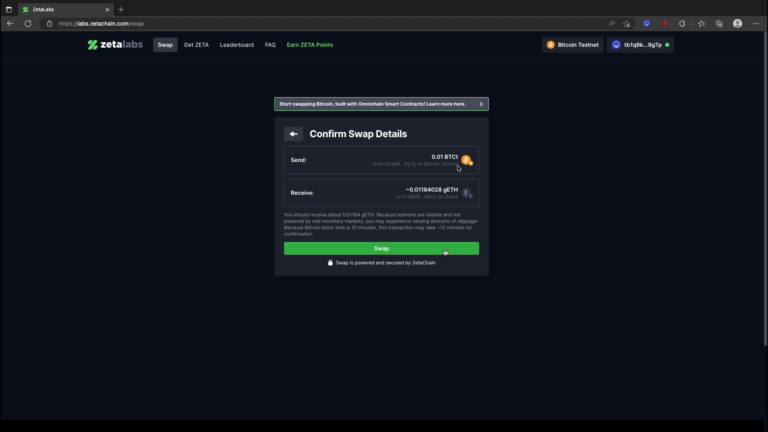
Task: Close the ZetaLabs browser tab
Action: 107,9
